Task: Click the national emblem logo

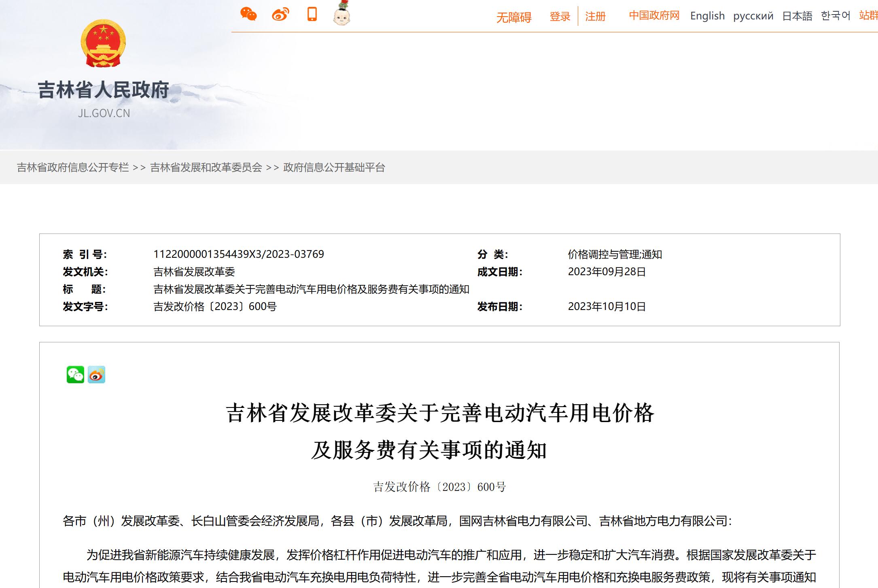Action: click(x=103, y=43)
